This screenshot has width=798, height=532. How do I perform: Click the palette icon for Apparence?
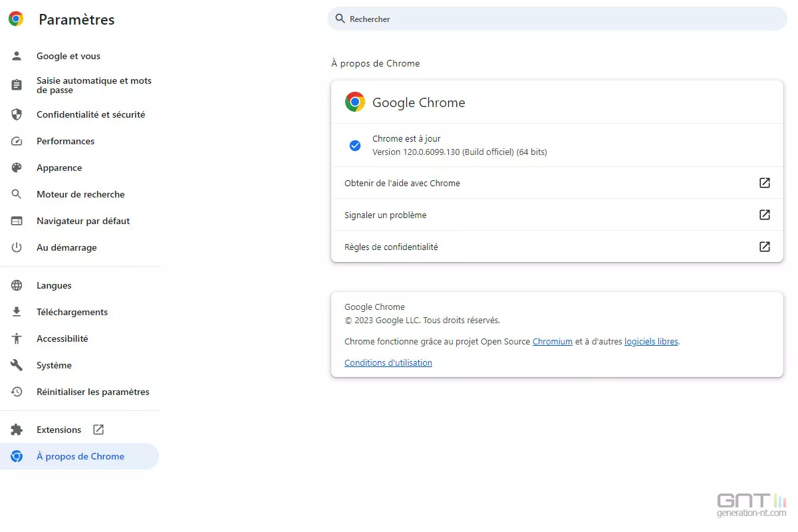(17, 168)
